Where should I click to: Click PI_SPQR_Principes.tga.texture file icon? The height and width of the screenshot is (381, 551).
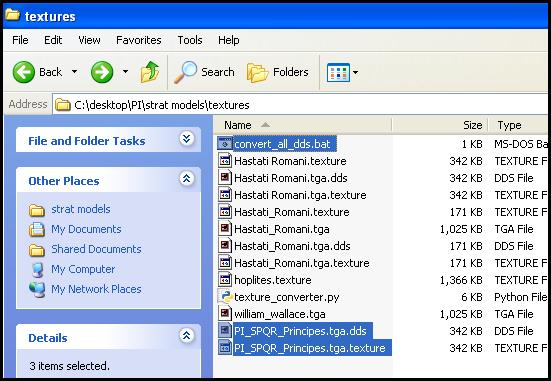(225, 348)
